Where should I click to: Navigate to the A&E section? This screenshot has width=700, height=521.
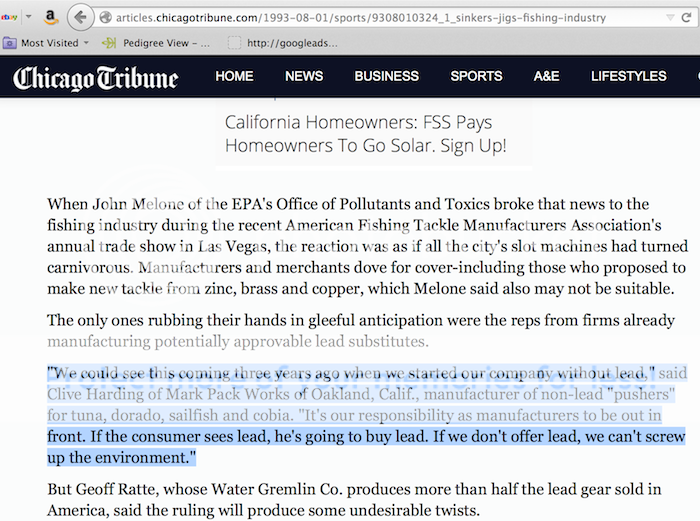pyautogui.click(x=547, y=76)
